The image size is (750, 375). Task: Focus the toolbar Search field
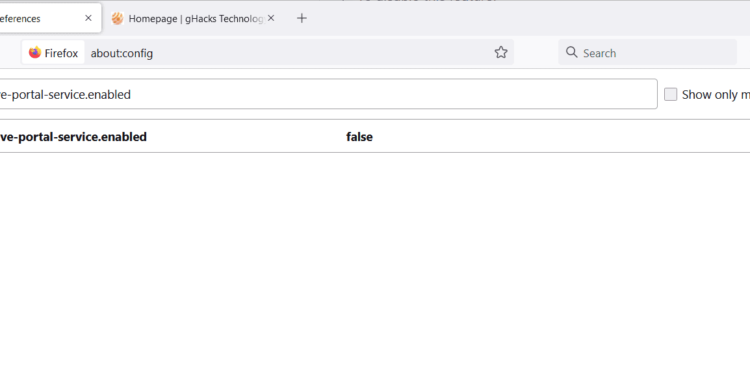[x=647, y=52]
